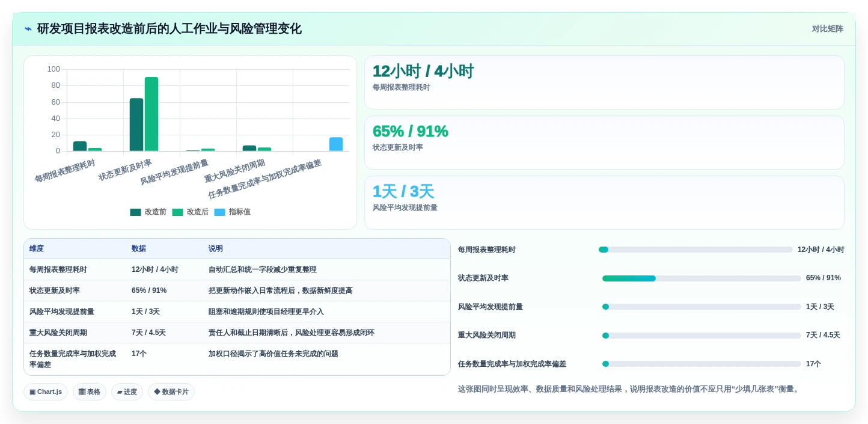Click the dark green legend swatch for 改造前
This screenshot has height=424, width=868.
135,212
